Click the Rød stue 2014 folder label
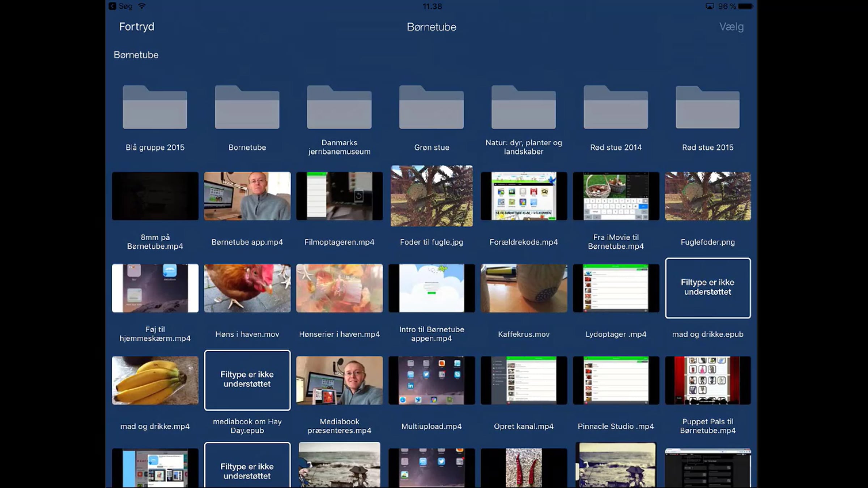 point(616,147)
